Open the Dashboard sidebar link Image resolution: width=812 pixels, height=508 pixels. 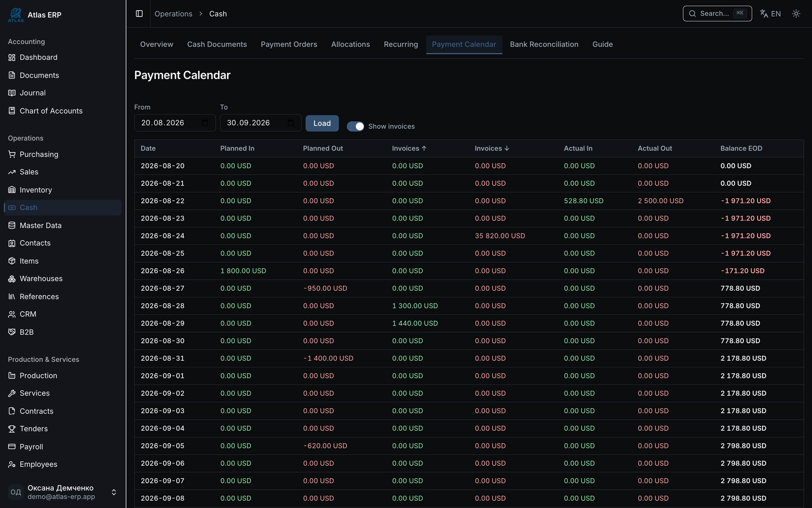point(63,58)
